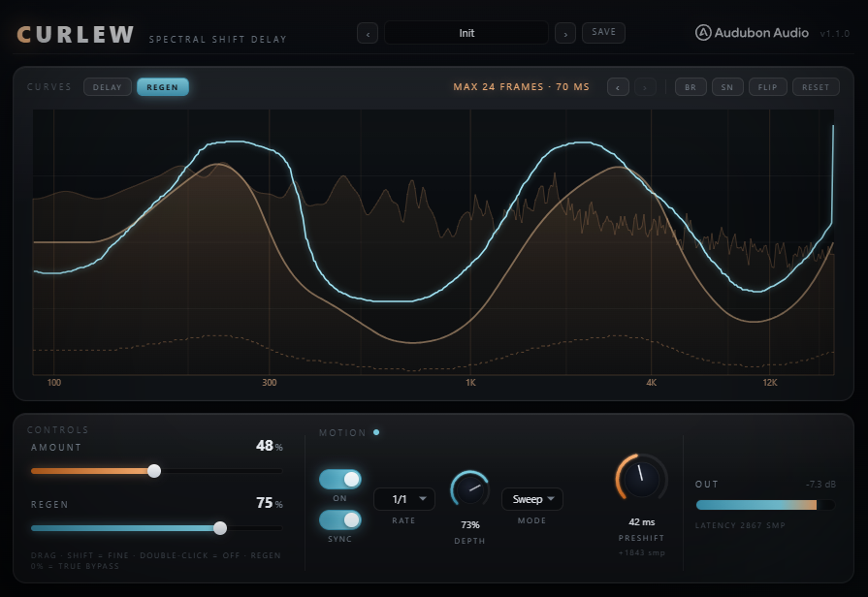This screenshot has width=868, height=597.
Task: Click the Regen value 75%
Action: 269,502
